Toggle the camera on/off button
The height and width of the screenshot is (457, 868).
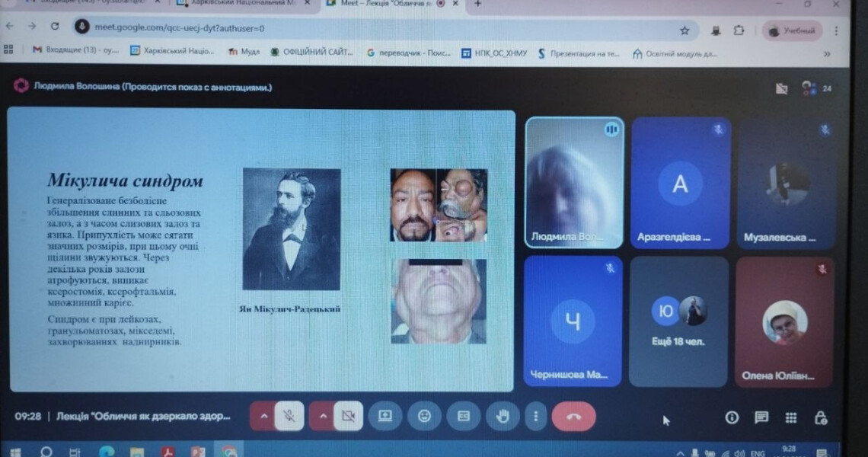tap(348, 416)
